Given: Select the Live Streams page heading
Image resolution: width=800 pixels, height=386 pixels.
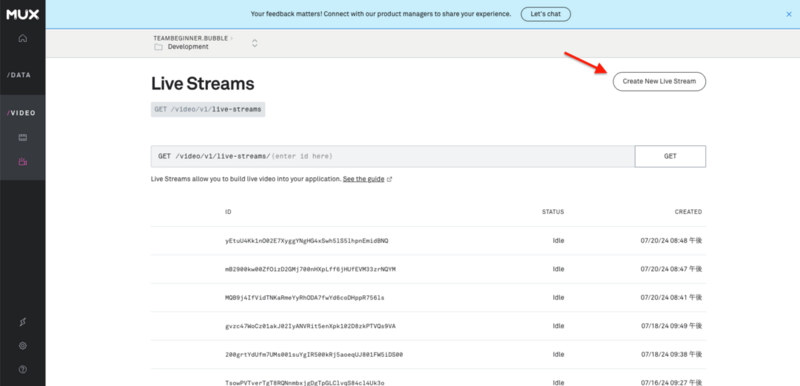Looking at the screenshot, I should click(203, 84).
